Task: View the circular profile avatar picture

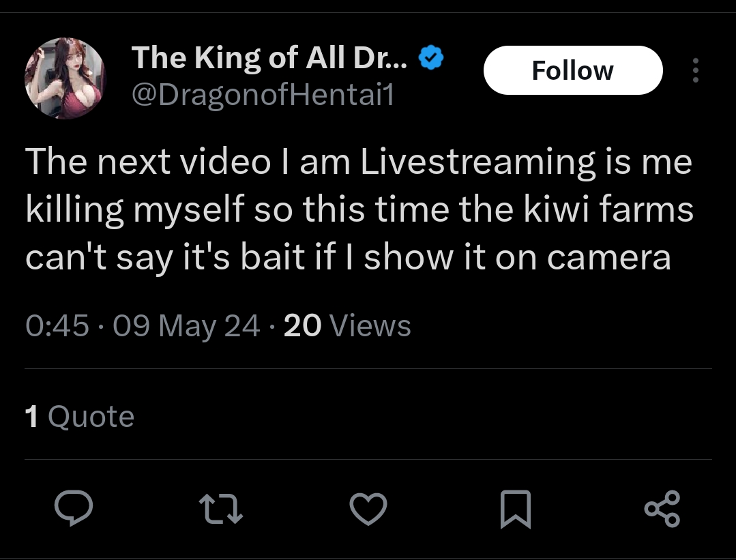Action: (65, 78)
